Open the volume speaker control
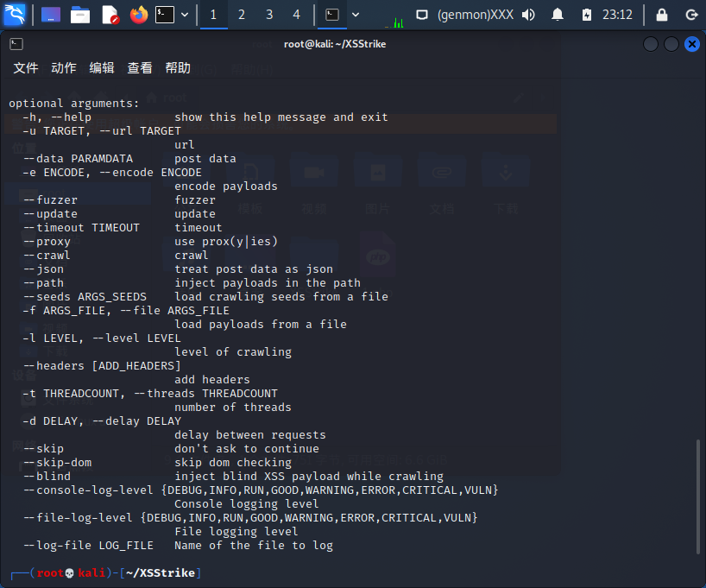706x588 pixels. [528, 15]
